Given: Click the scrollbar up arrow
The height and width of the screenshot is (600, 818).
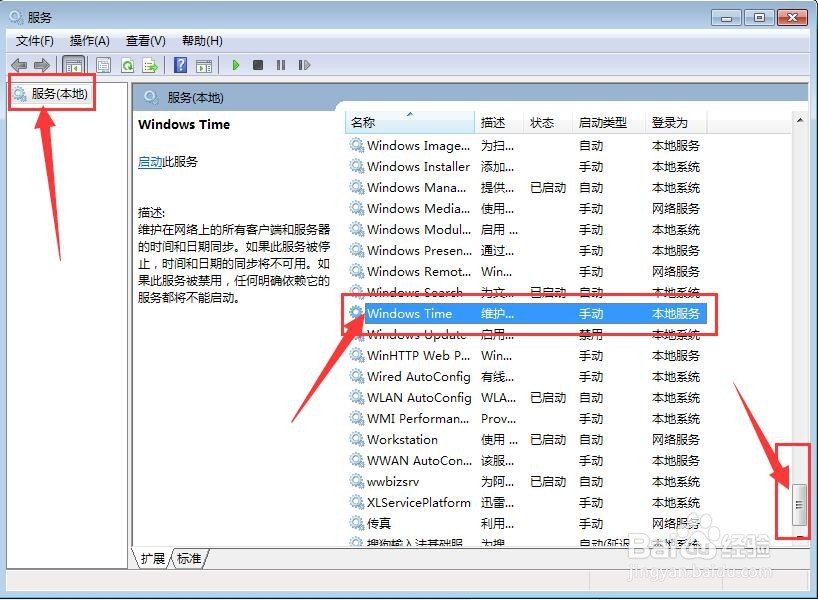Looking at the screenshot, I should point(799,121).
